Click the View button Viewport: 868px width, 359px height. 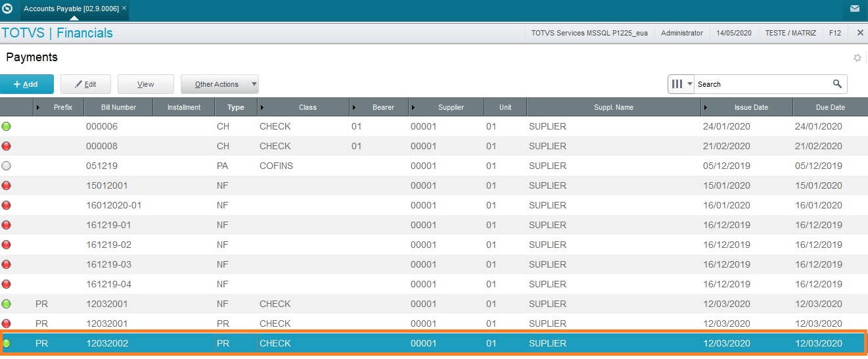146,84
